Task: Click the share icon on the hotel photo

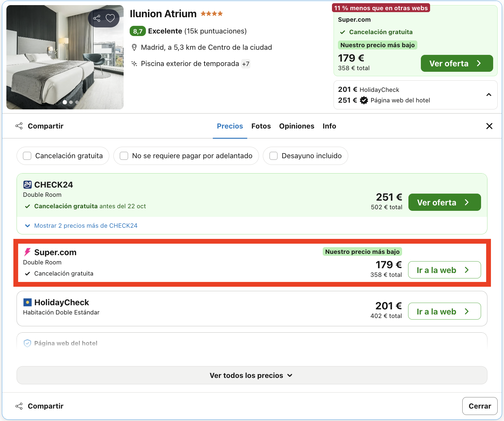Action: [97, 18]
